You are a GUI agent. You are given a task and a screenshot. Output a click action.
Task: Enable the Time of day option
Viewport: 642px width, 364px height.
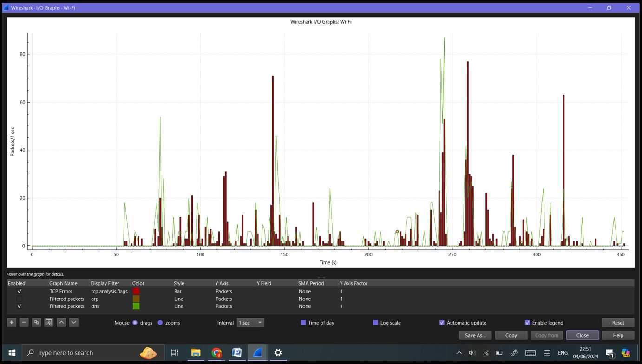pyautogui.click(x=303, y=322)
